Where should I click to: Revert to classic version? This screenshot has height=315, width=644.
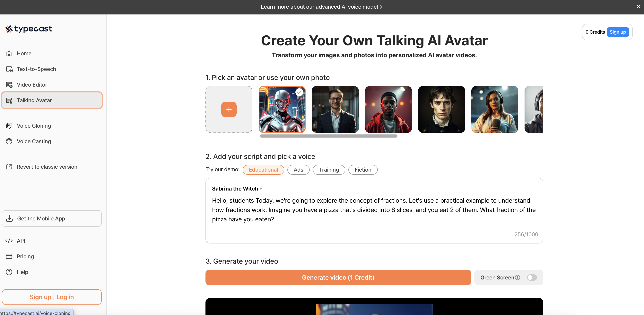(x=47, y=167)
